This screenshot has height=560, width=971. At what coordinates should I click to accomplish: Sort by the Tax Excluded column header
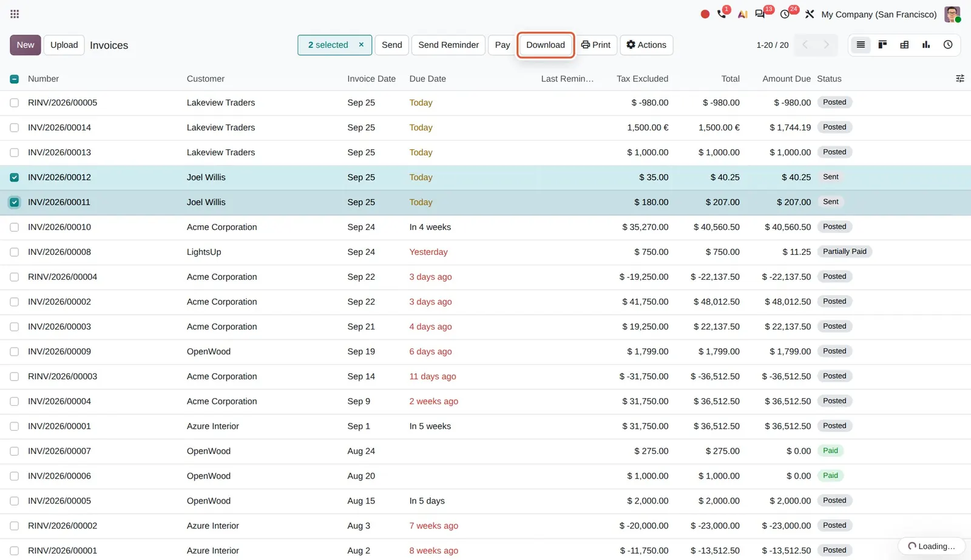(x=642, y=79)
